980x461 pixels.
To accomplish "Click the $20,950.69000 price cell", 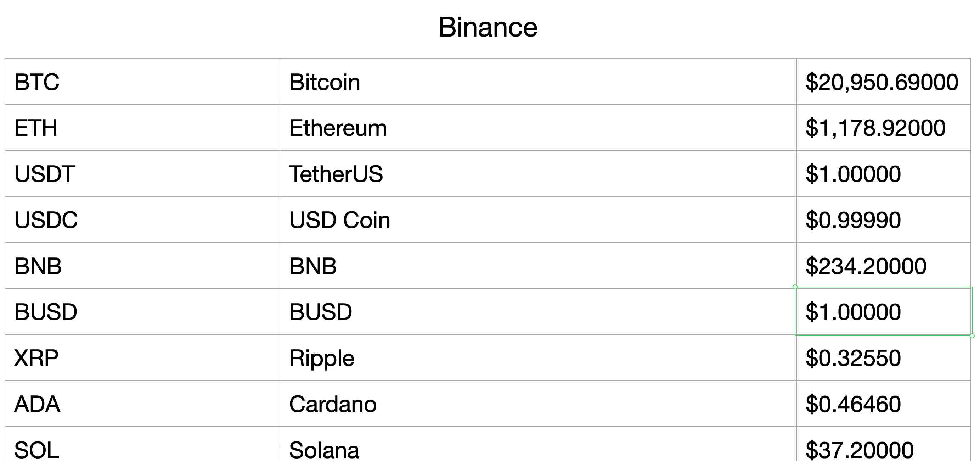I will click(x=883, y=82).
